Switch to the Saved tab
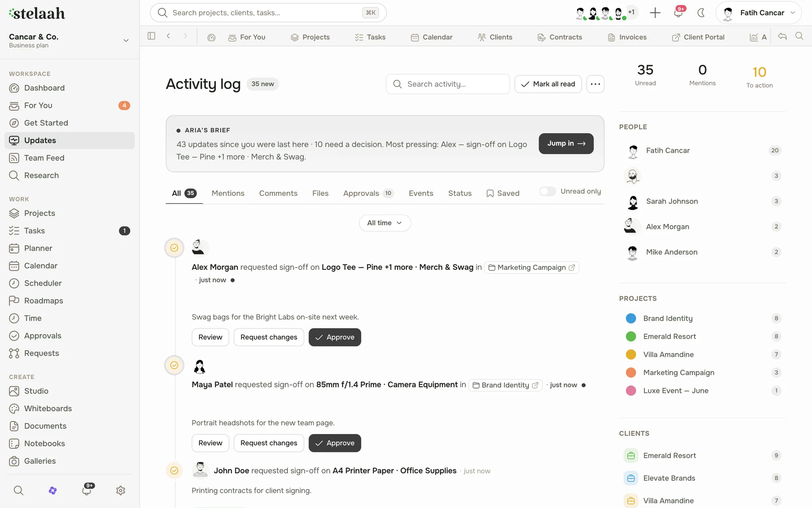 click(503, 193)
